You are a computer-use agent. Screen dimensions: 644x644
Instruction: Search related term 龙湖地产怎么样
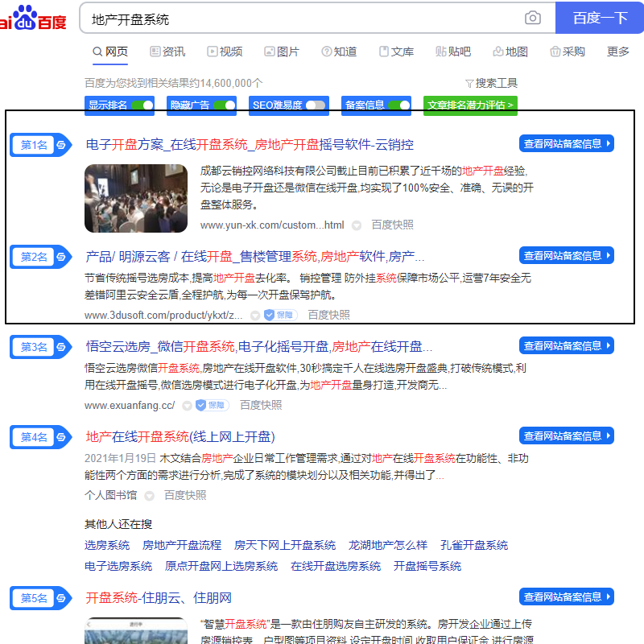pos(388,546)
